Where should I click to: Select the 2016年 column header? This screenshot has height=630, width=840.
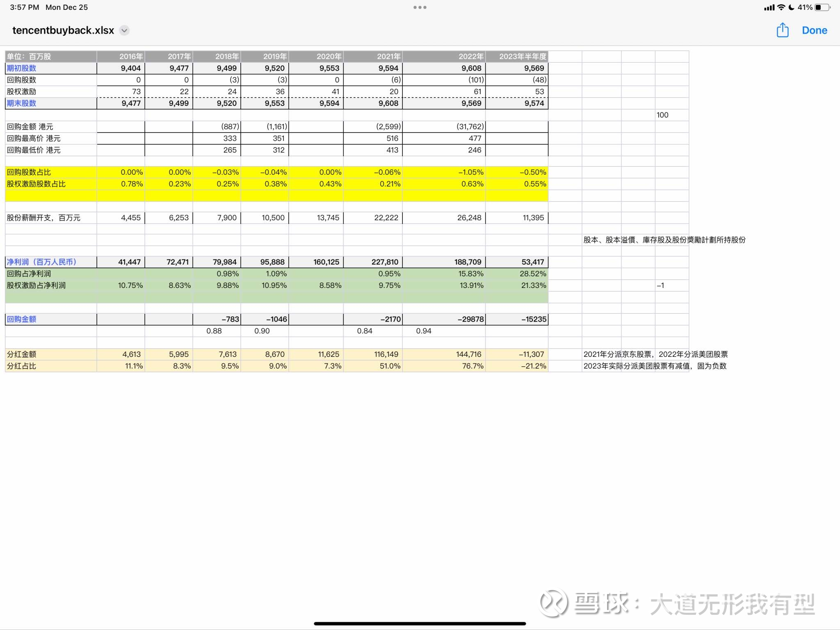(x=121, y=57)
